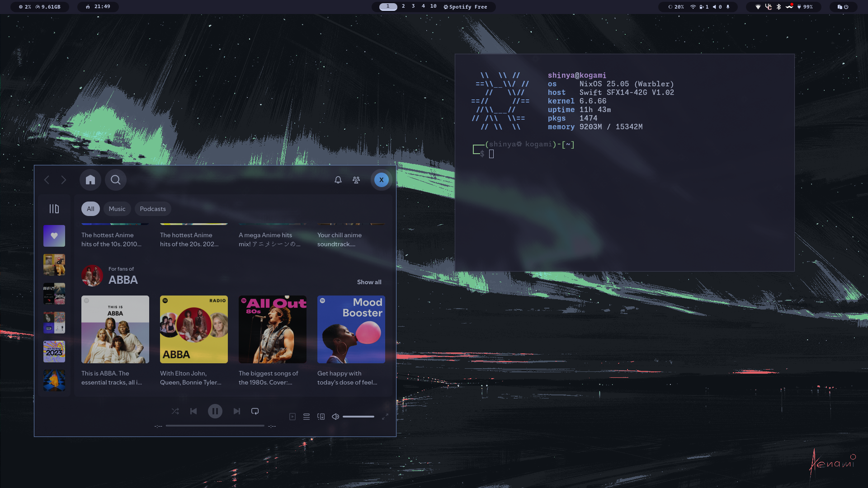Open Connect to a device
868x488 pixels.
pos(321,417)
